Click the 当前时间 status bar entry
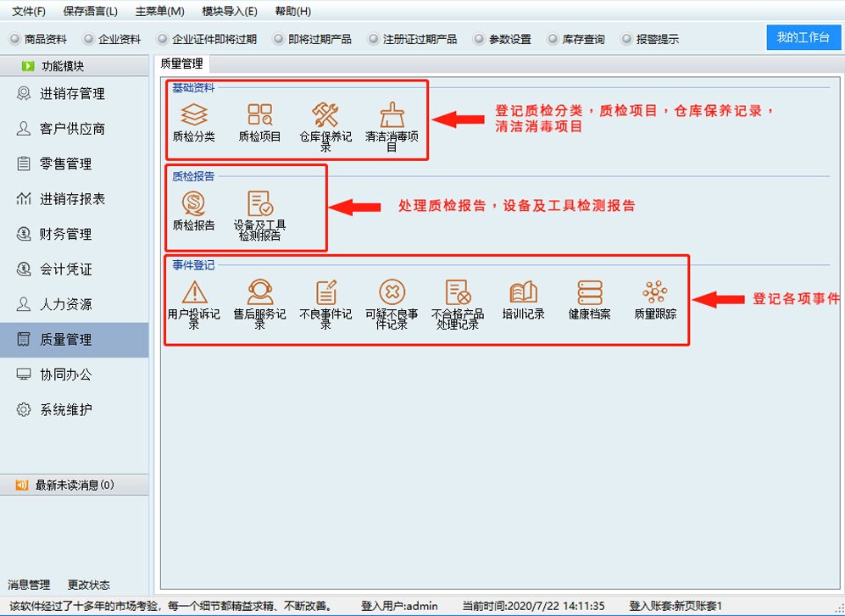This screenshot has width=845, height=616. click(533, 607)
